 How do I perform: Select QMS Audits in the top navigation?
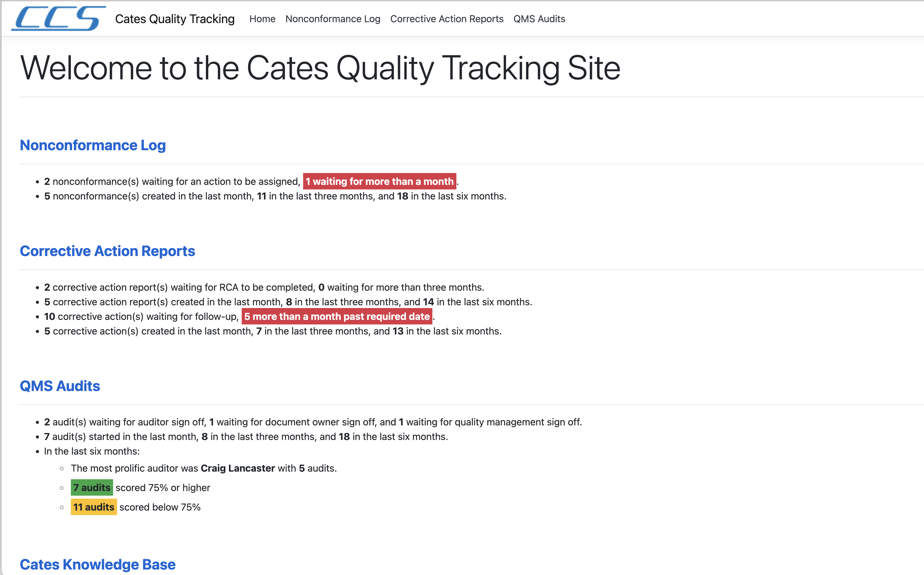539,19
